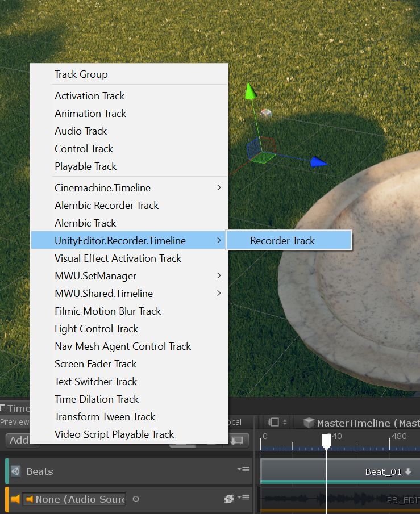
Task: Select Audio Track from the context menu
Action: click(81, 131)
